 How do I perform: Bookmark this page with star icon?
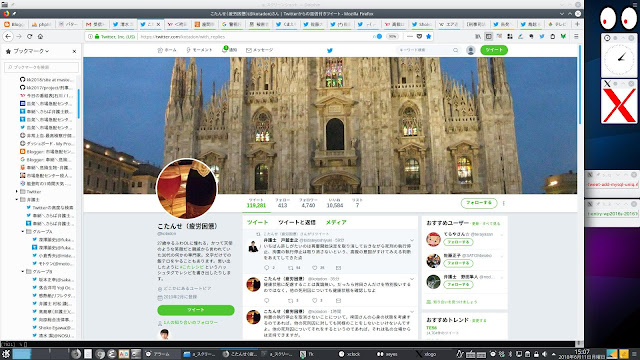coord(428,36)
